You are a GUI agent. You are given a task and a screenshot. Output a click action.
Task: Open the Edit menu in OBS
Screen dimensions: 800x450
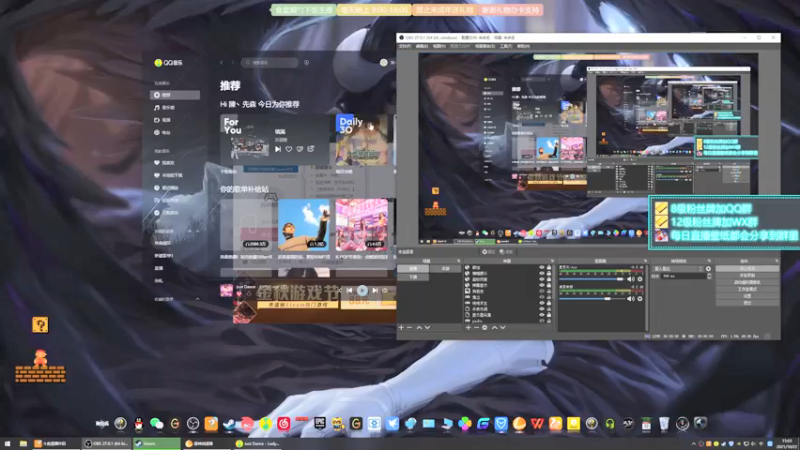(x=421, y=46)
